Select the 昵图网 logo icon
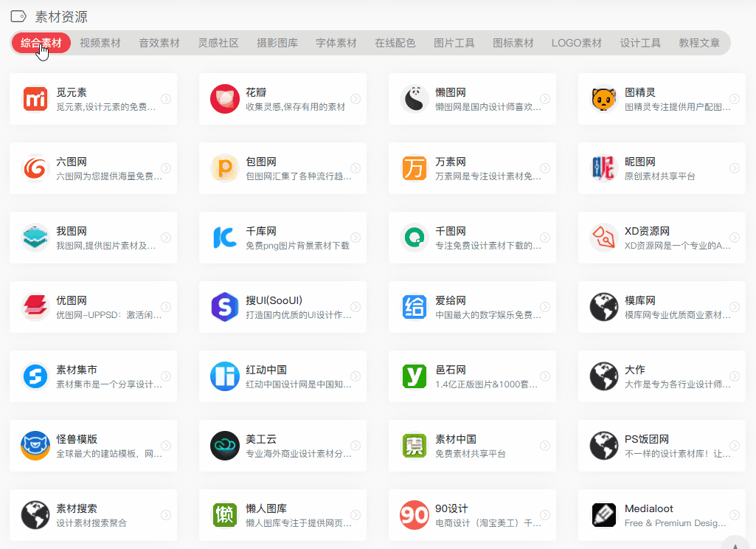This screenshot has width=756, height=549. (603, 168)
